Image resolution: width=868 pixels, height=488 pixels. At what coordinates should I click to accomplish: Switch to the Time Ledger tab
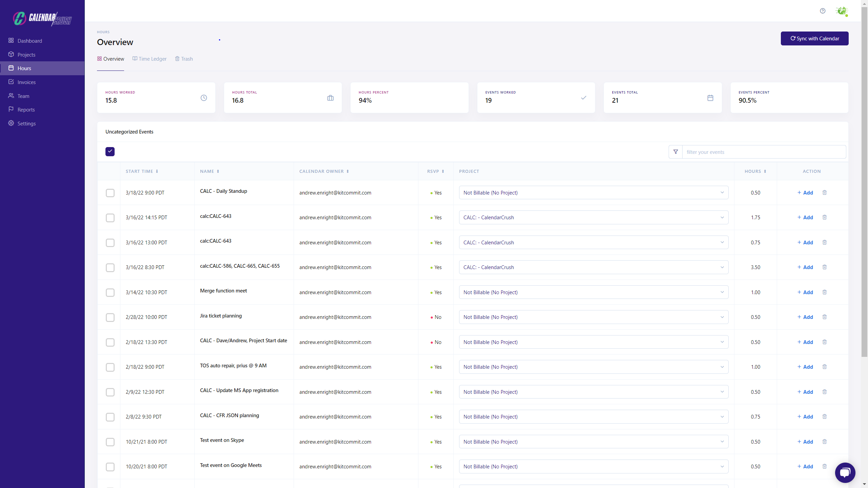click(150, 59)
